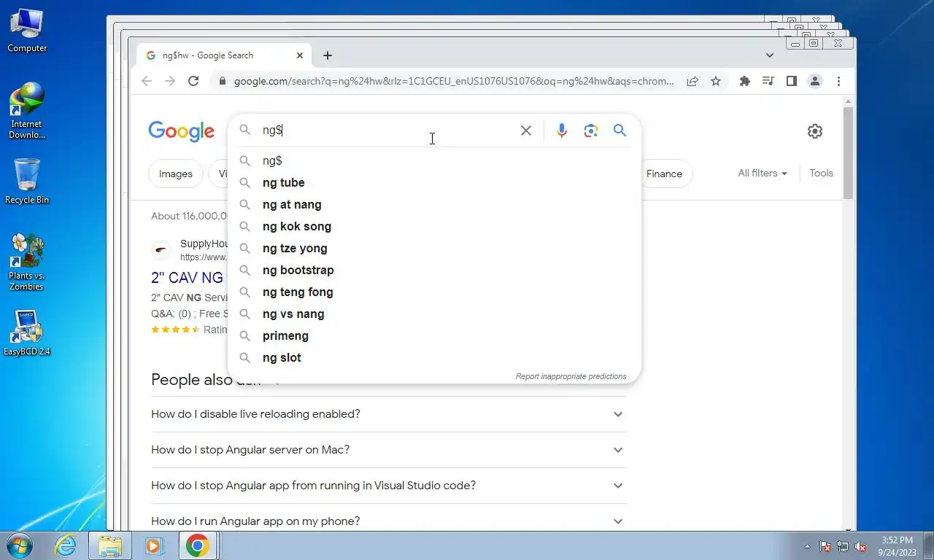Choose suggestion 'ng kok song'
The image size is (934, 560).
coord(435,226)
